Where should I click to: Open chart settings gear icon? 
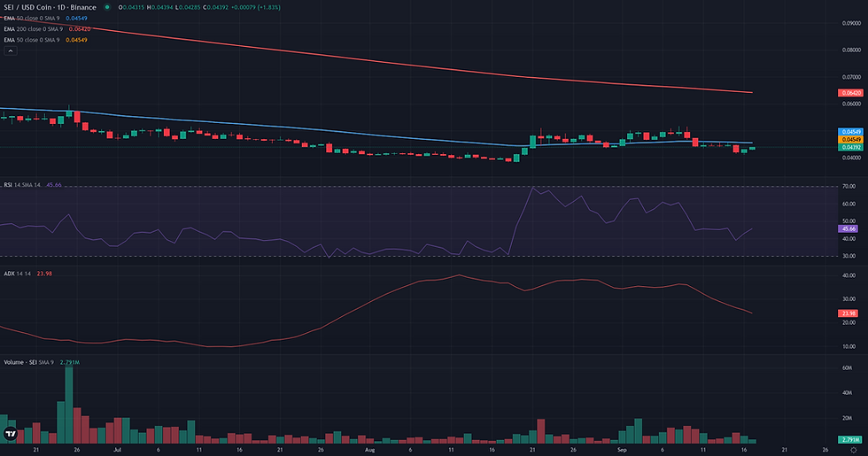point(853,450)
